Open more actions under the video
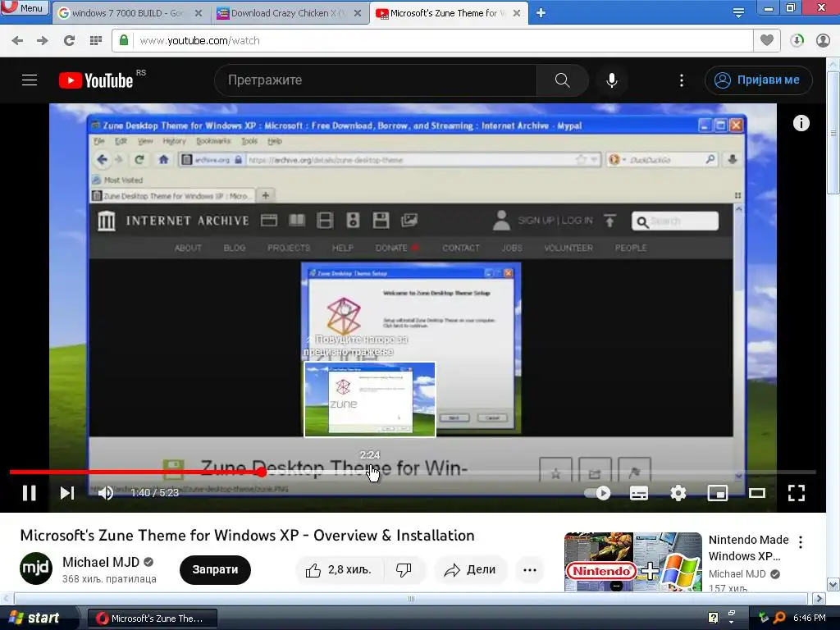Image resolution: width=840 pixels, height=630 pixels. tap(530, 570)
